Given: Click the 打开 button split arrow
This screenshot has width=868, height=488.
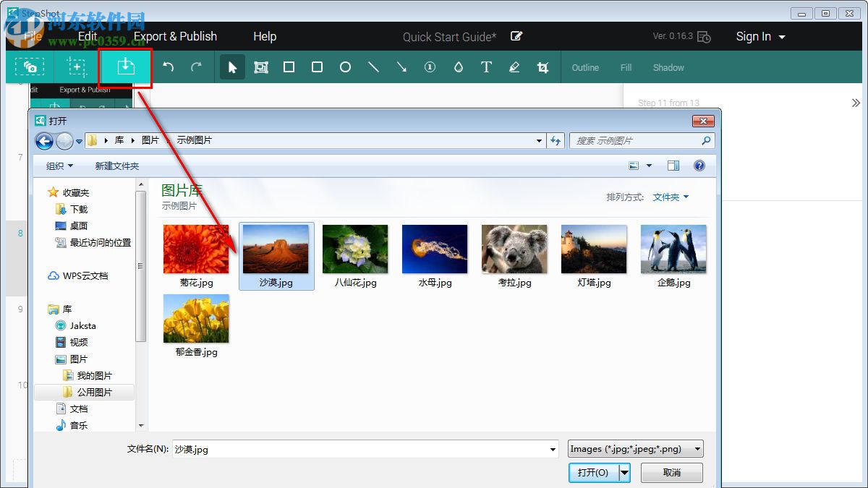Looking at the screenshot, I should pyautogui.click(x=625, y=473).
